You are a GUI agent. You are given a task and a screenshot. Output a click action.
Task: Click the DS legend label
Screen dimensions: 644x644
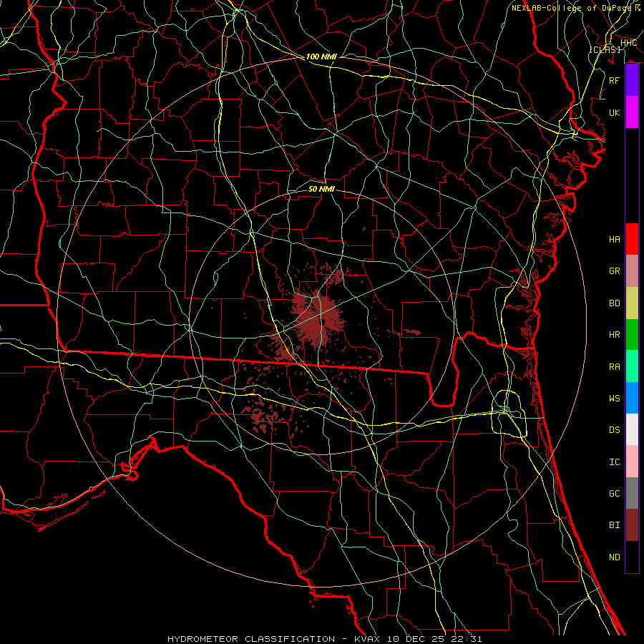click(615, 430)
